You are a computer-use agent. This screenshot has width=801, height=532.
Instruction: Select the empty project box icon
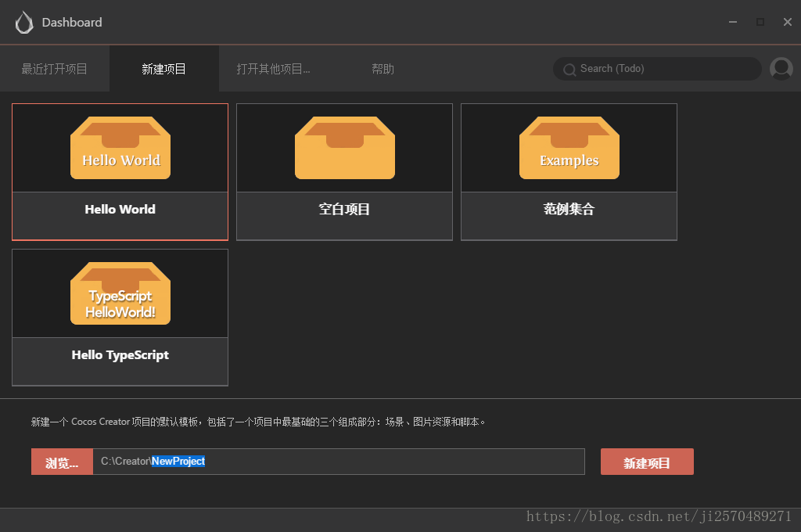345,148
